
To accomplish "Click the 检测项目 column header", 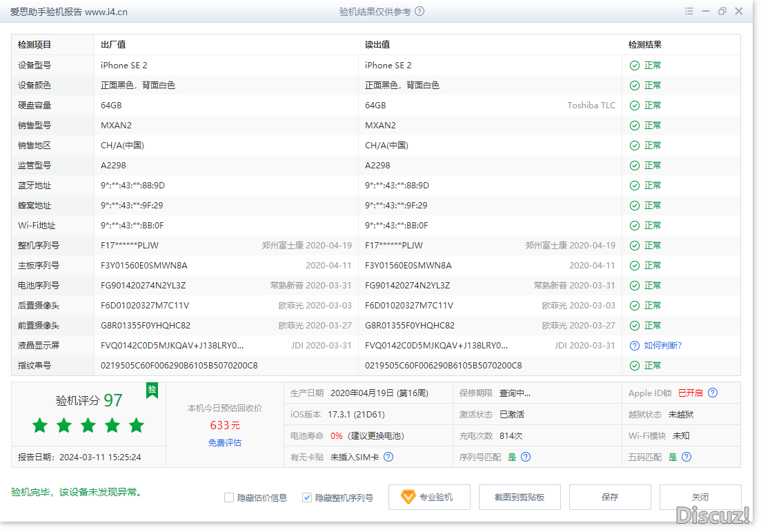I will point(34,45).
